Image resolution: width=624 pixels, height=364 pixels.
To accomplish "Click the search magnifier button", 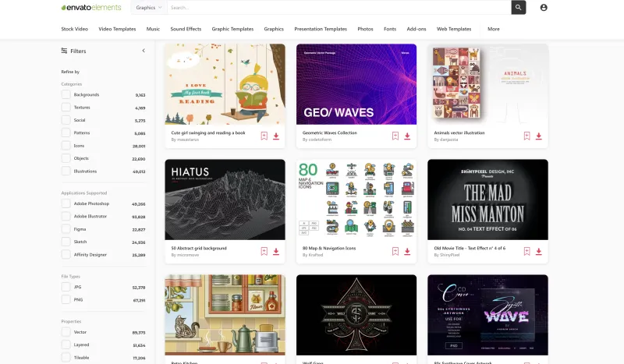I will (518, 7).
